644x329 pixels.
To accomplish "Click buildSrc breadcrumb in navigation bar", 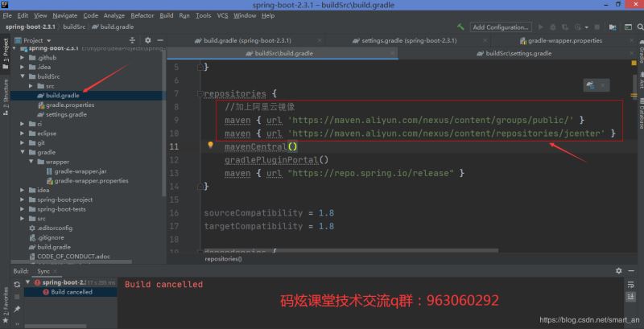I will pos(74,27).
